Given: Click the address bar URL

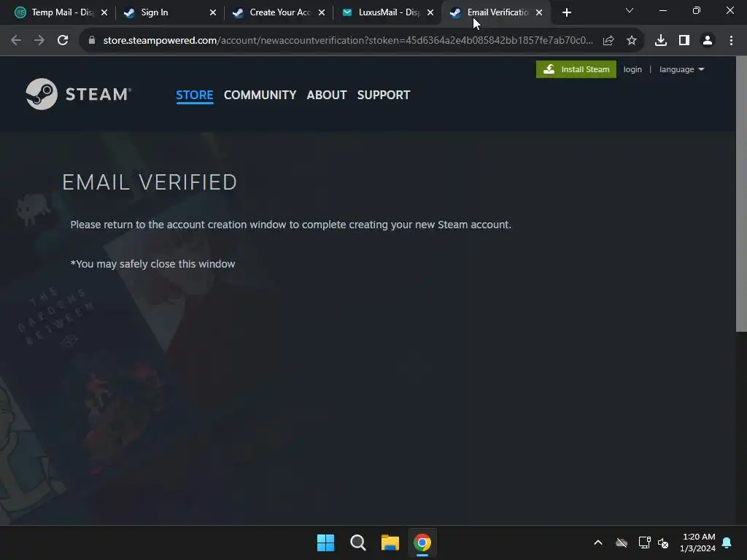Looking at the screenshot, I should pyautogui.click(x=348, y=41).
